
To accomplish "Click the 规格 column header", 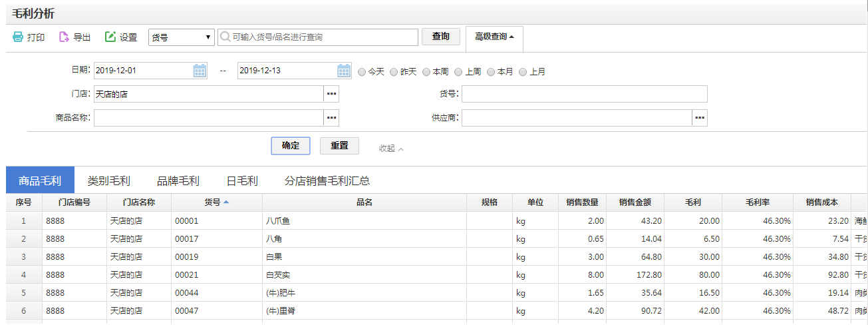I will (490, 202).
